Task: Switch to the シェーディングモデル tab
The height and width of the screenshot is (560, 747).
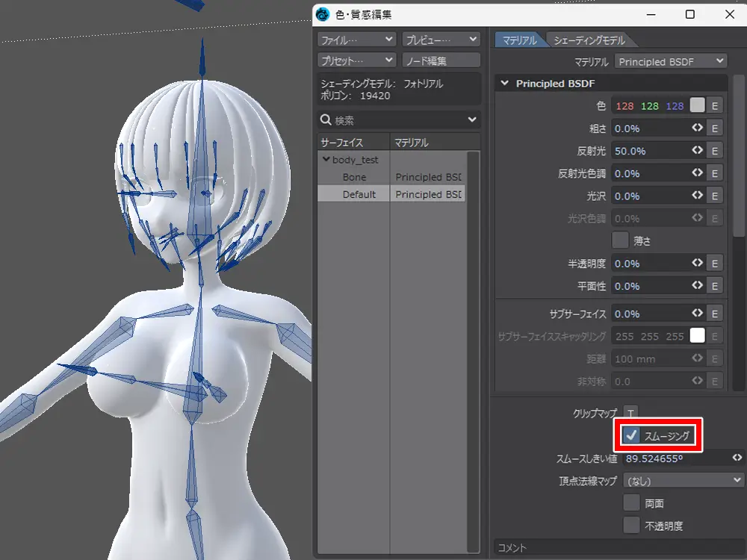Action: pyautogui.click(x=589, y=40)
